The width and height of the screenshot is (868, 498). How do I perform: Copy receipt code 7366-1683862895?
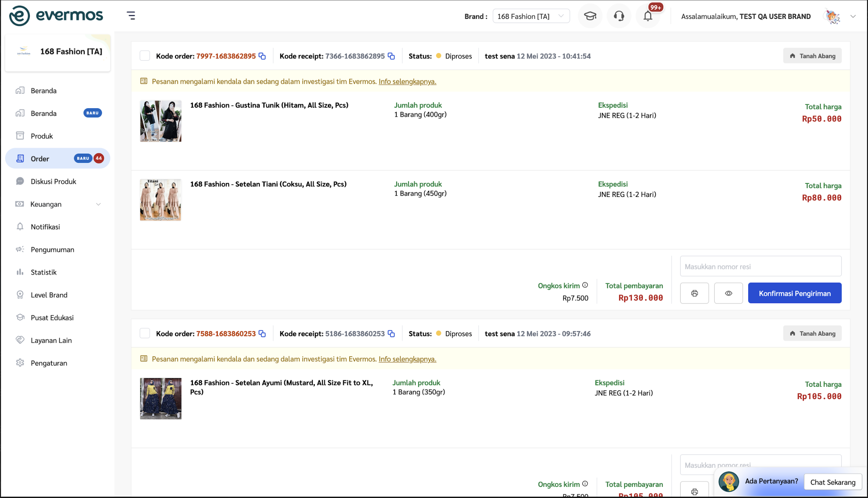[391, 56]
